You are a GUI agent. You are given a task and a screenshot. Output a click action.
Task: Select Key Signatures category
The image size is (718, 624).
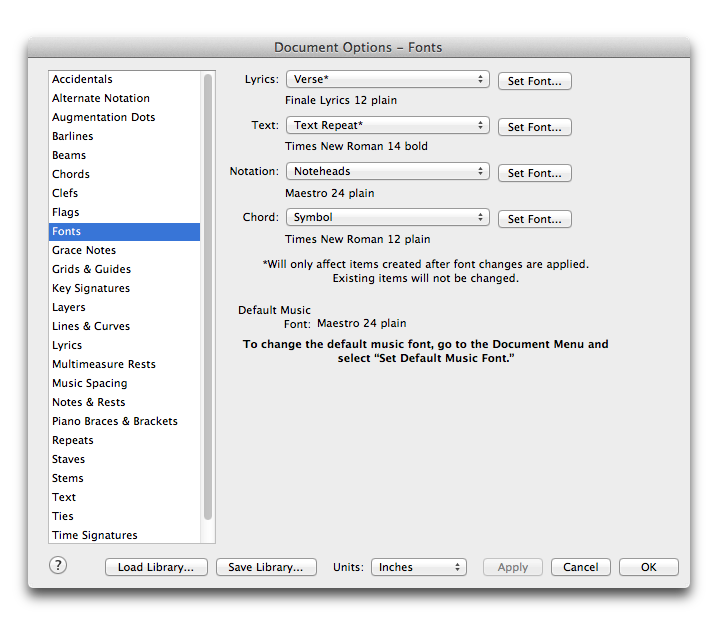tap(124, 288)
